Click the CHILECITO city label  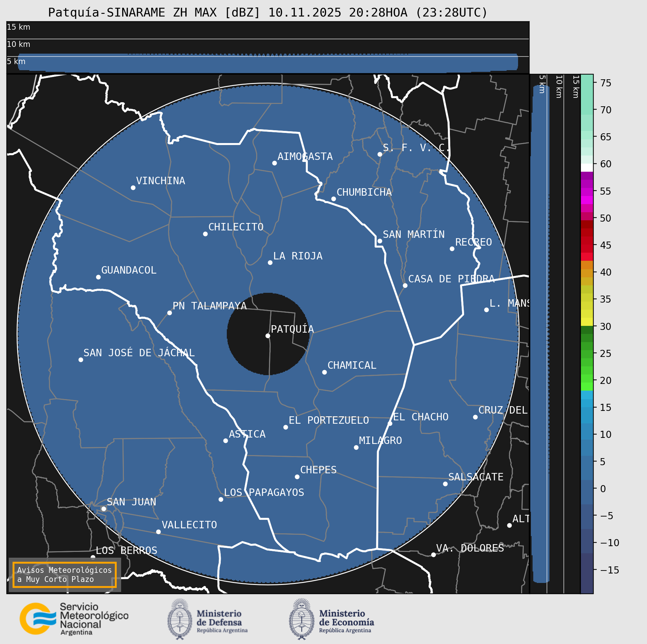tap(236, 227)
